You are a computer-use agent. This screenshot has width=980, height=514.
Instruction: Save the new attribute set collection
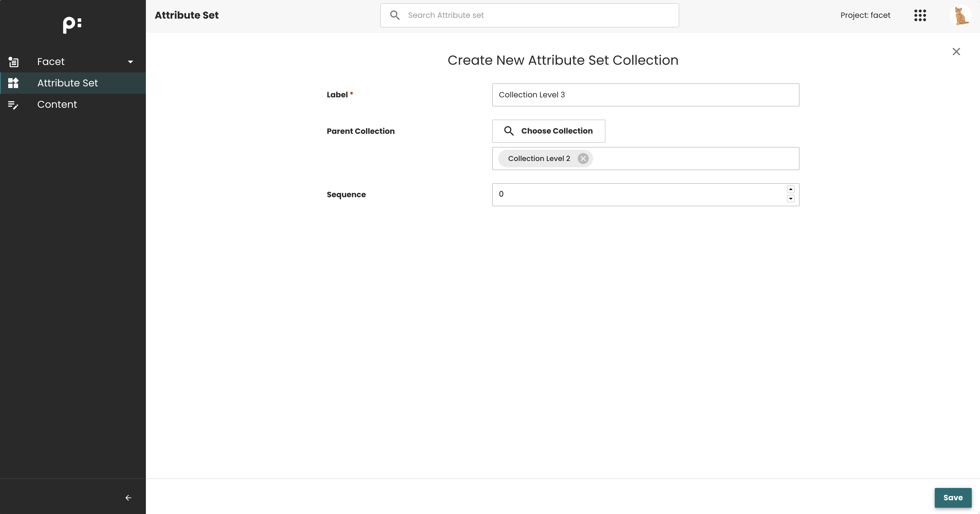tap(953, 498)
